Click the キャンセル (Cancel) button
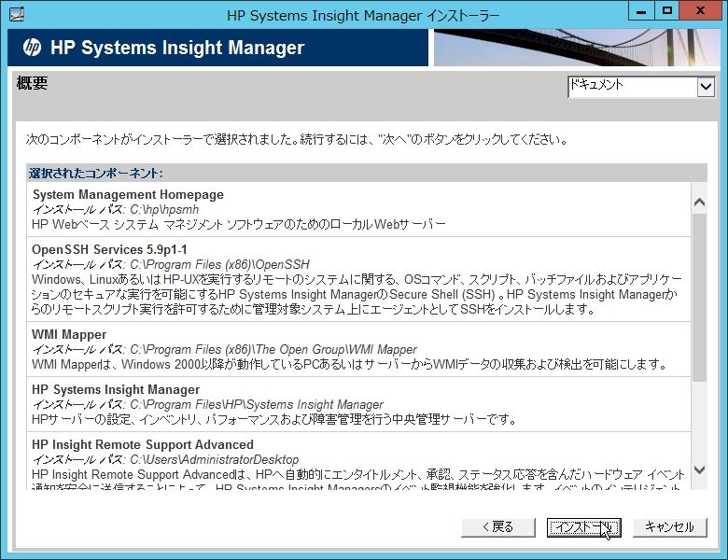Screen dimensions: 728x560 point(669,527)
